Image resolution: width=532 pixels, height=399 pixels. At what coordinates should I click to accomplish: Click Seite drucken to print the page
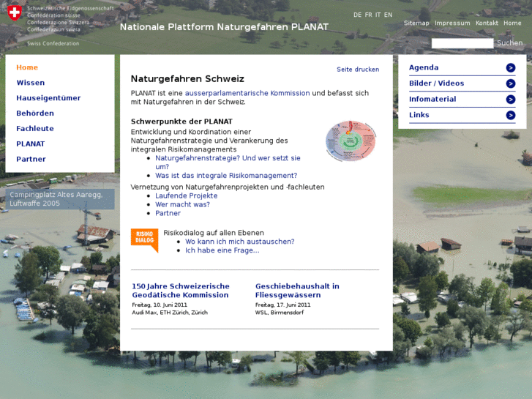358,70
